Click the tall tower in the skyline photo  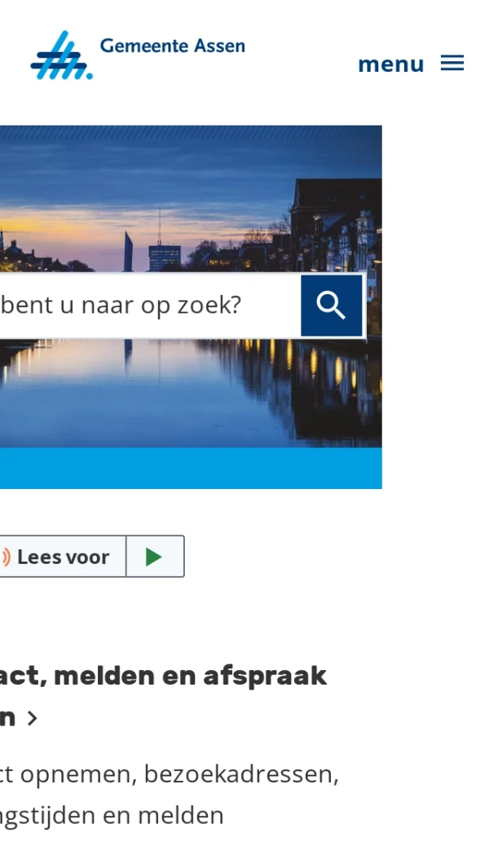pos(128,251)
